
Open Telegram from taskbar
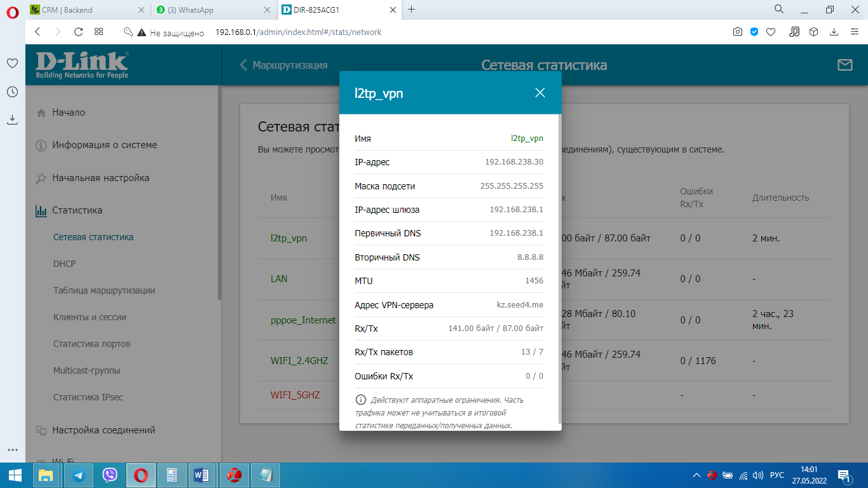(x=78, y=475)
